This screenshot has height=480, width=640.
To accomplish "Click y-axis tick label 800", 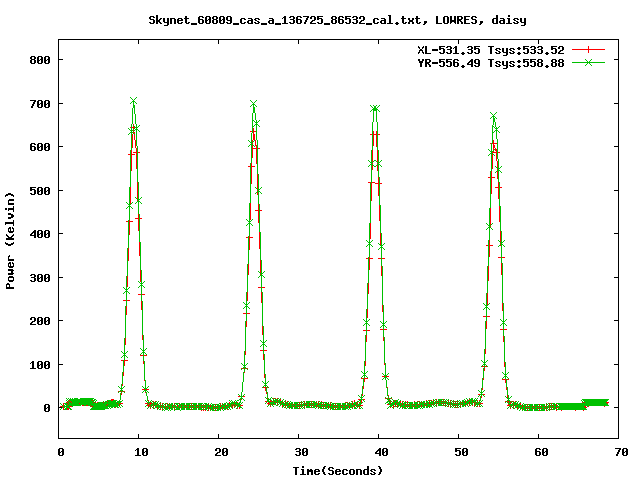I will pyautogui.click(x=40, y=60).
